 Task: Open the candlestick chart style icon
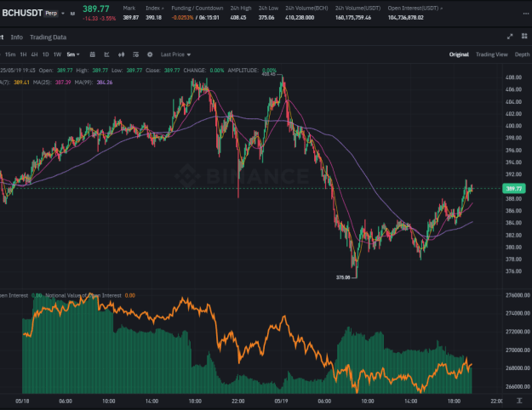pyautogui.click(x=121, y=54)
